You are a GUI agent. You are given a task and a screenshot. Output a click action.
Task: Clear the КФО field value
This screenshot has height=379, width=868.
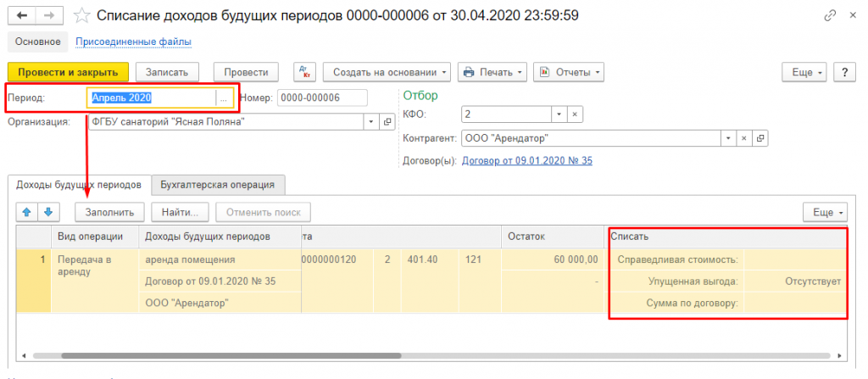[575, 114]
